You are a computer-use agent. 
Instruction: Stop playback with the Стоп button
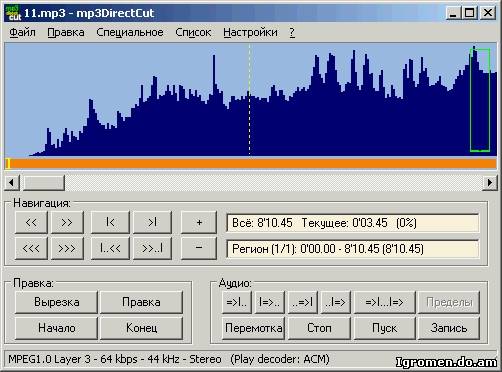[x=319, y=328]
